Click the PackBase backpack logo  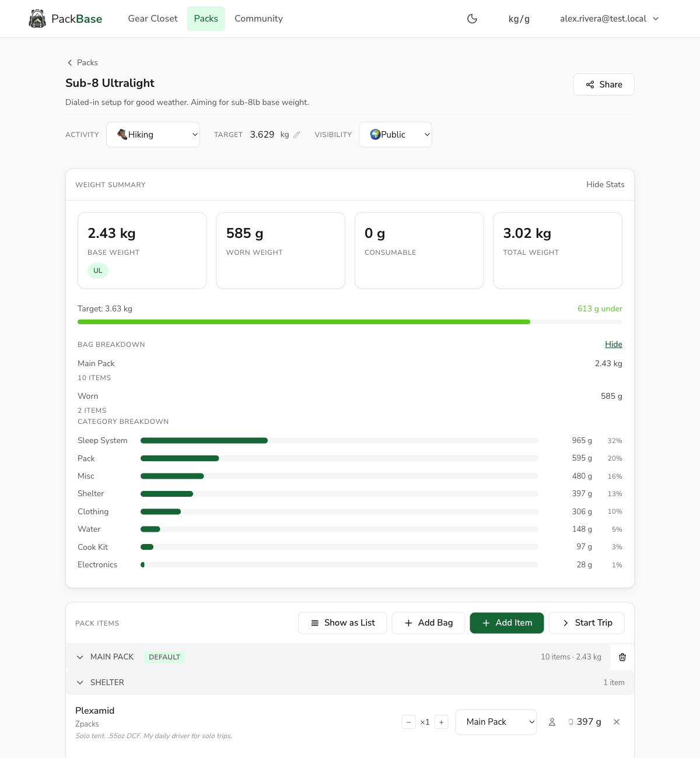tap(37, 19)
